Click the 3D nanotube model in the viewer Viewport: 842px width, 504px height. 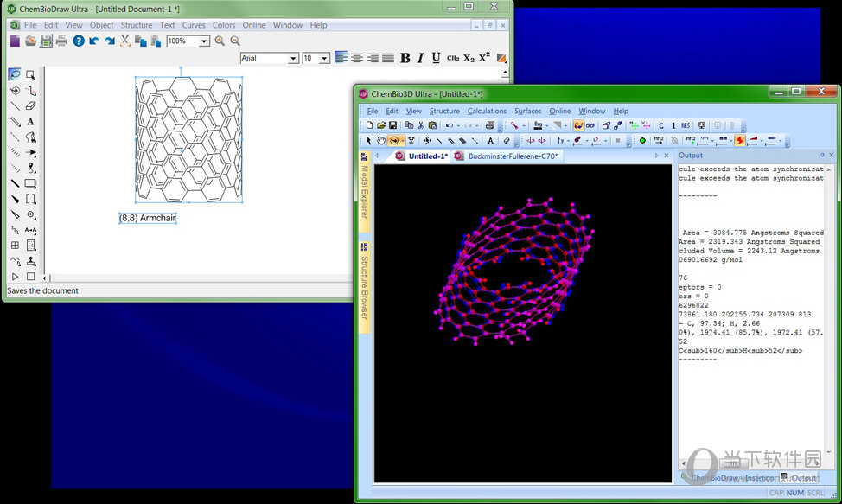pos(515,271)
